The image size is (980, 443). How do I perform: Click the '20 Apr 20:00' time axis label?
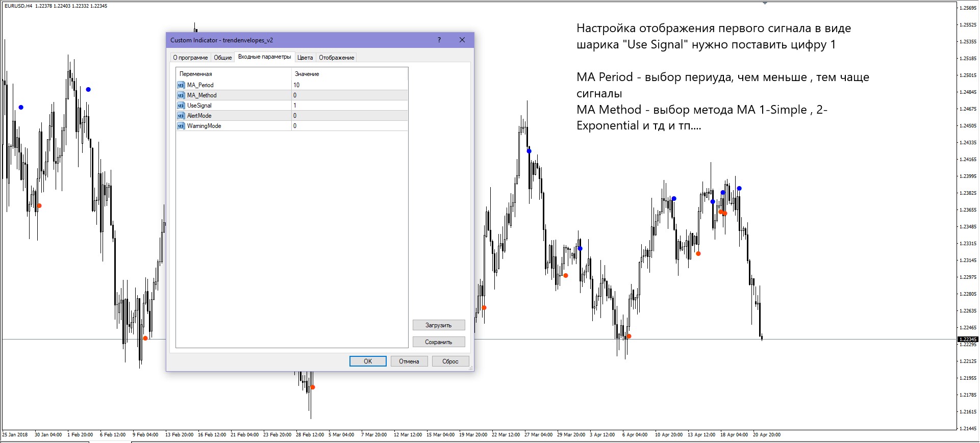767,435
